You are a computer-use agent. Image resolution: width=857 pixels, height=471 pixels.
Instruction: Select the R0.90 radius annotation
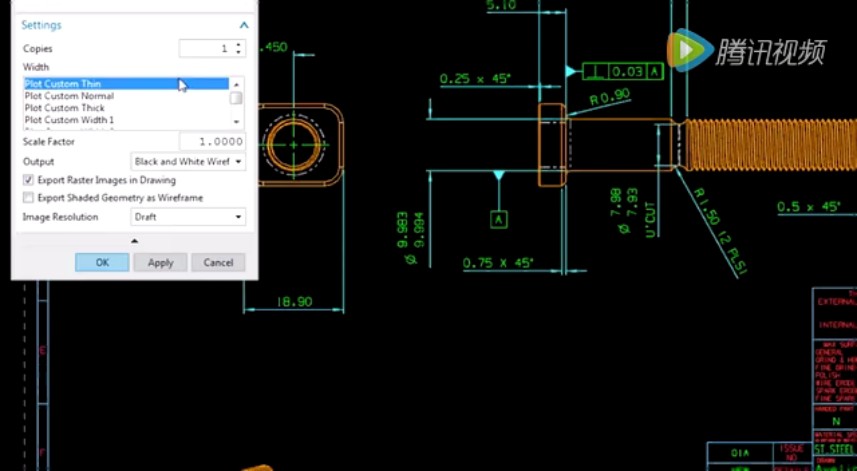[610, 97]
